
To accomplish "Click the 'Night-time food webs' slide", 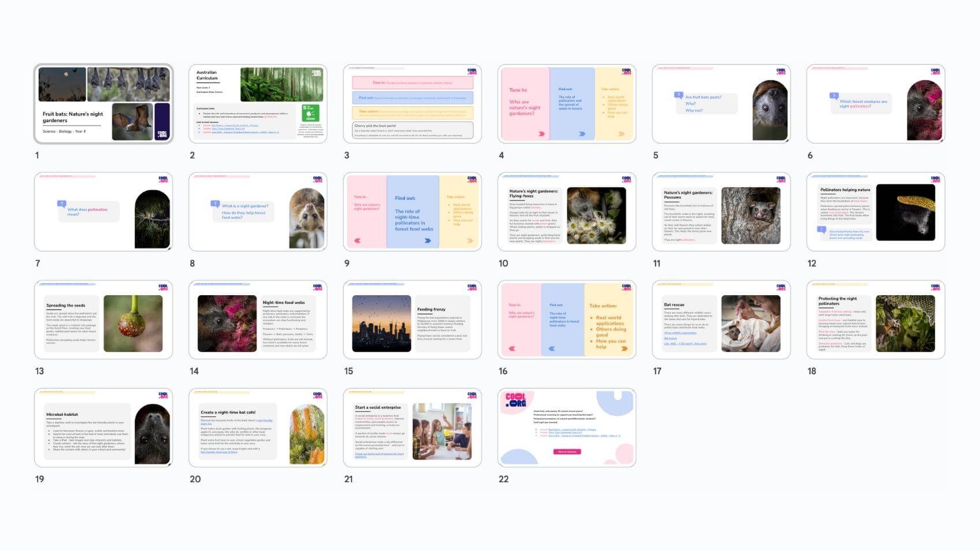I will 258,320.
